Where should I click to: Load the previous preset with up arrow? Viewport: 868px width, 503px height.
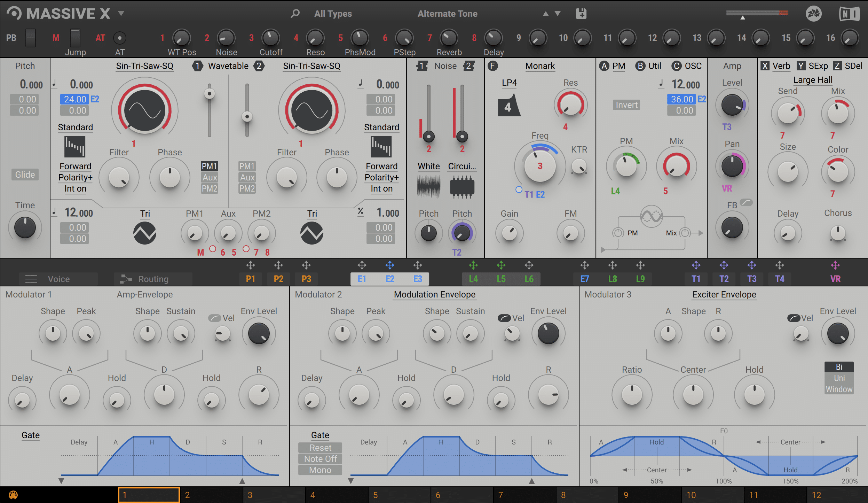pos(546,14)
